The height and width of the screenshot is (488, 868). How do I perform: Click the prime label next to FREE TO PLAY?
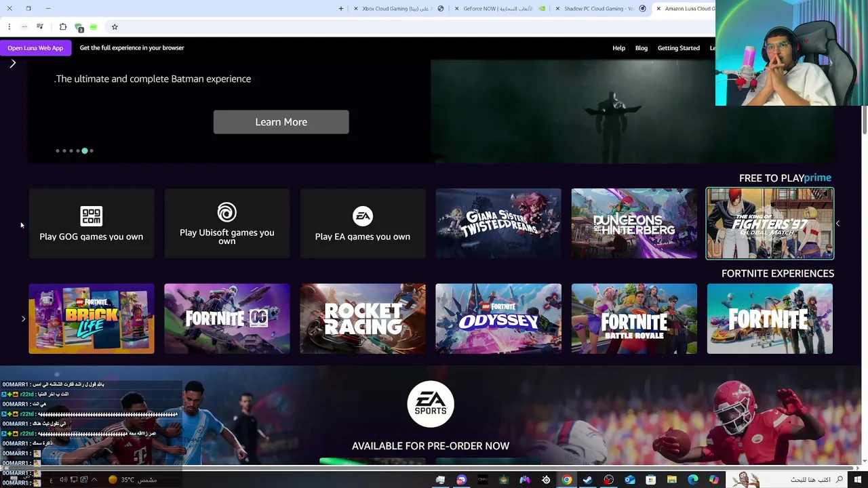818,178
